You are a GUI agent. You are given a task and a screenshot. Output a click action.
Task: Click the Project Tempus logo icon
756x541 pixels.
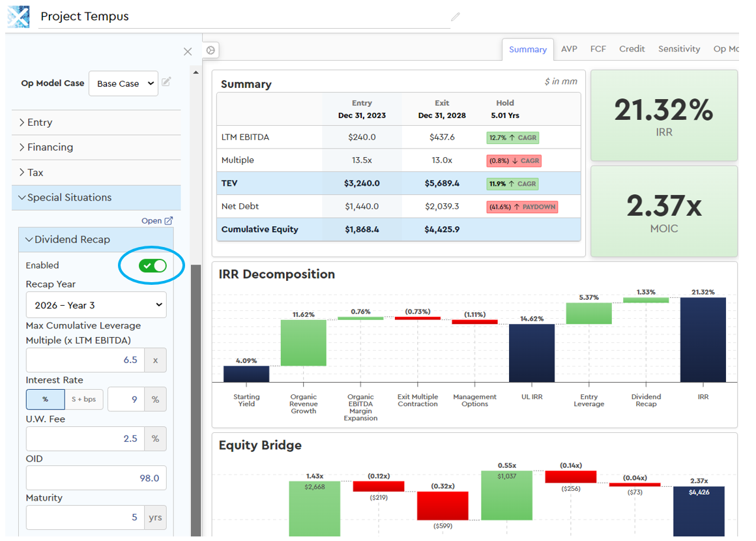click(x=18, y=16)
